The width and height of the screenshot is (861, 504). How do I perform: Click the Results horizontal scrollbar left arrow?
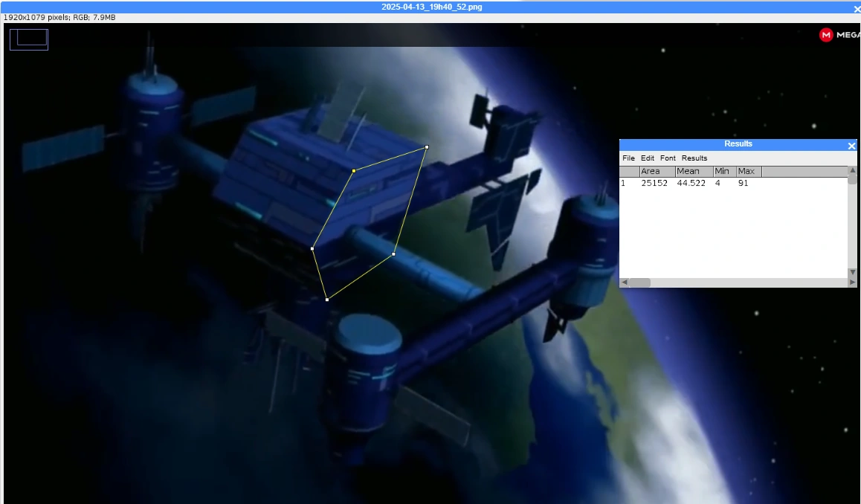pyautogui.click(x=624, y=282)
